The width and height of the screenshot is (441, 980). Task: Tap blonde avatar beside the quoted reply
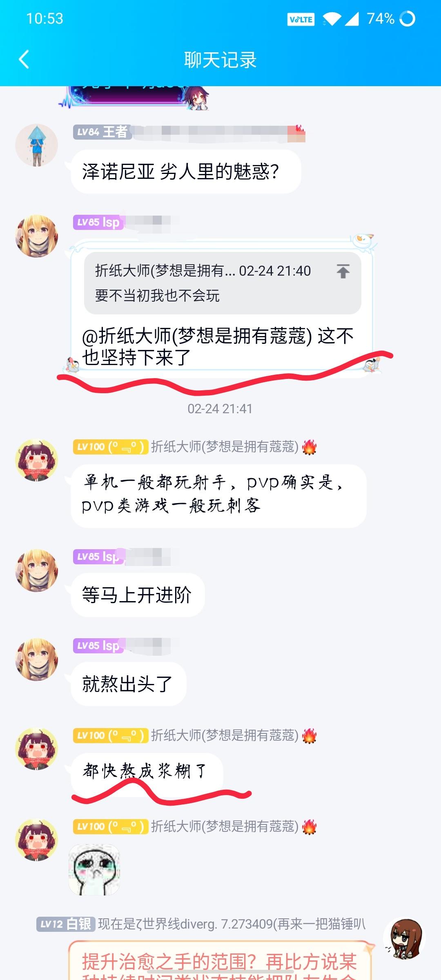coord(37,236)
